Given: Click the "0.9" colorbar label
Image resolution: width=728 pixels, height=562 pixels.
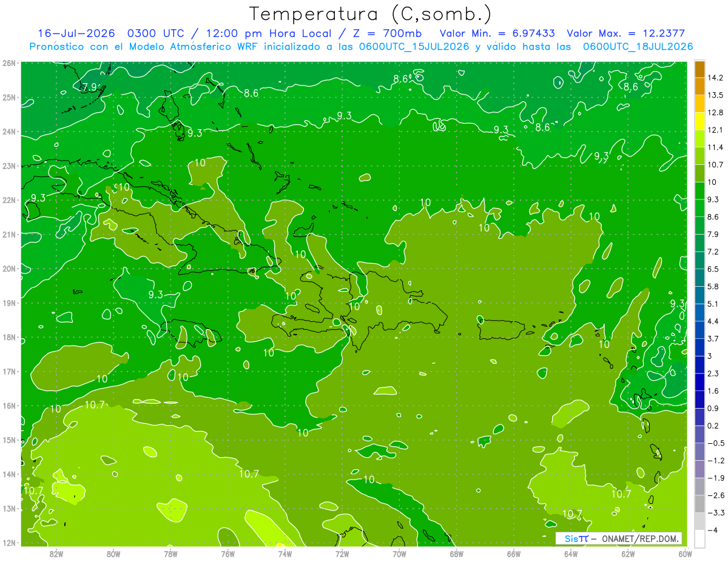Looking at the screenshot, I should pyautogui.click(x=714, y=409).
